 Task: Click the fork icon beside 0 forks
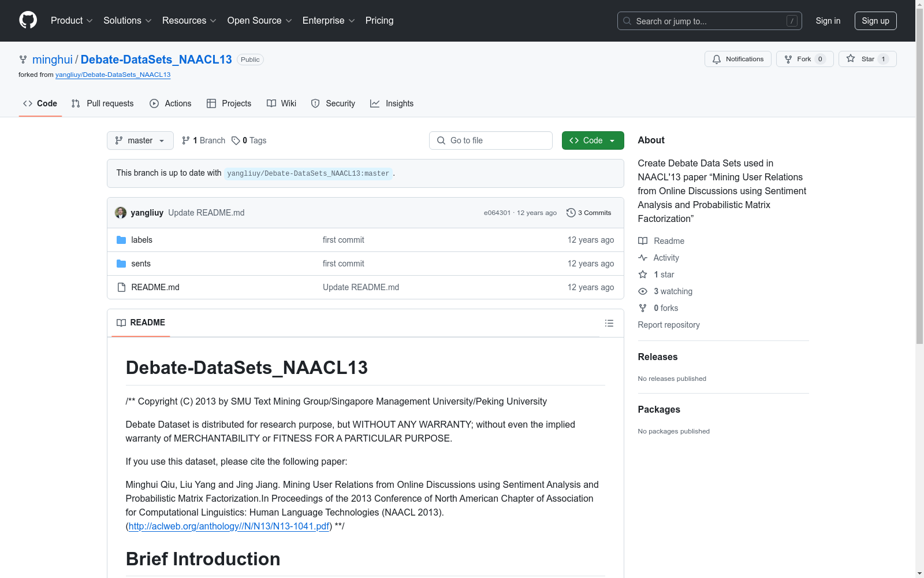point(643,308)
